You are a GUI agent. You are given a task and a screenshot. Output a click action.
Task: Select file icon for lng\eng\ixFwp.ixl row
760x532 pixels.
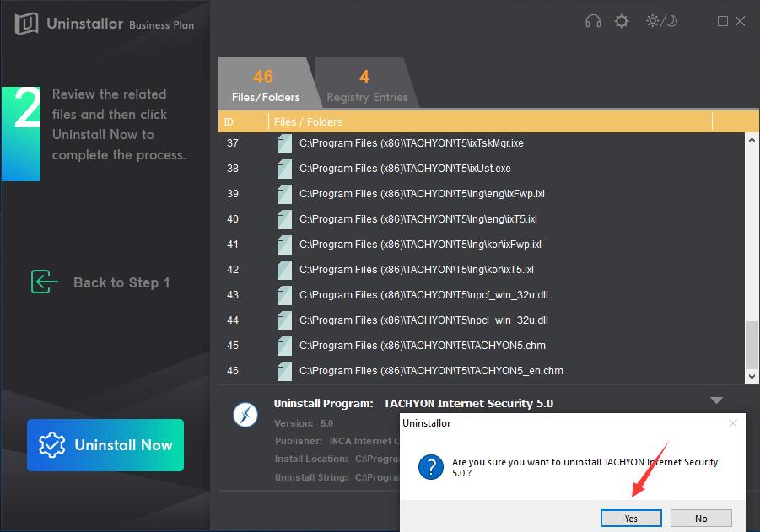tap(284, 194)
